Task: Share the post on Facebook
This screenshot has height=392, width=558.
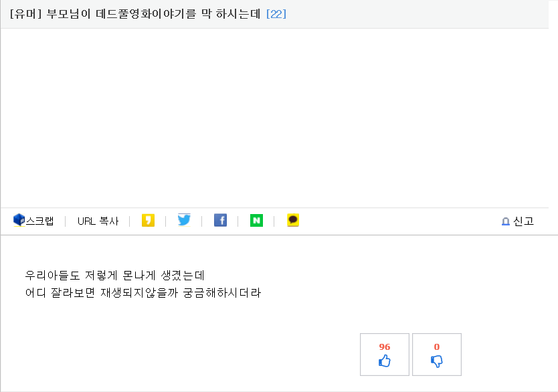Action: [220, 219]
